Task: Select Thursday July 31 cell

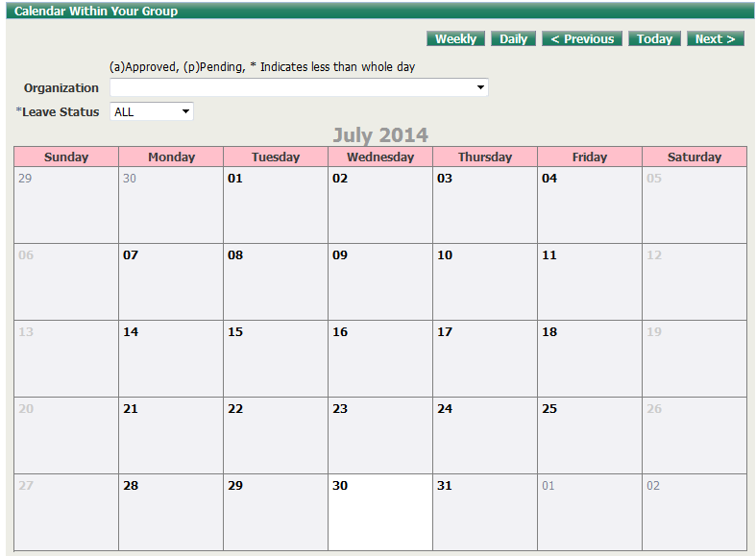Action: [484, 512]
